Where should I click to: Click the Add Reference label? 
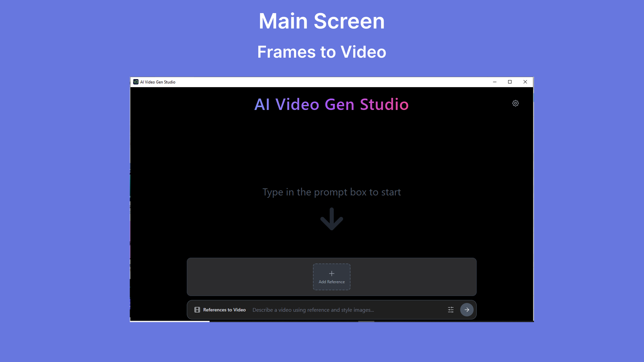(332, 282)
